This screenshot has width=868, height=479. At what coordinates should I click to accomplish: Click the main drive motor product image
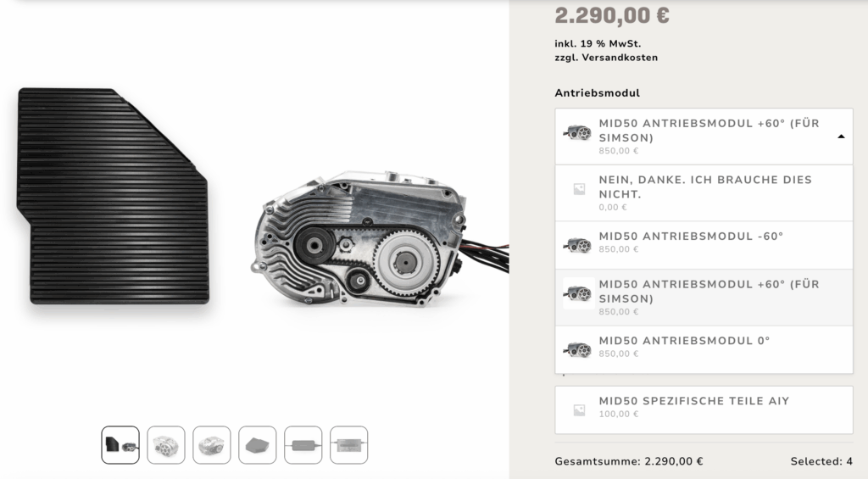point(380,238)
